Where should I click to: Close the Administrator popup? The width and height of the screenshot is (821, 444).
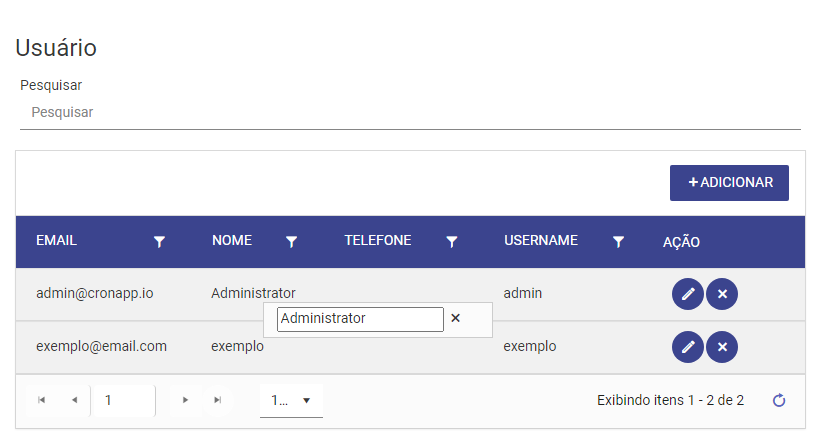(456, 318)
